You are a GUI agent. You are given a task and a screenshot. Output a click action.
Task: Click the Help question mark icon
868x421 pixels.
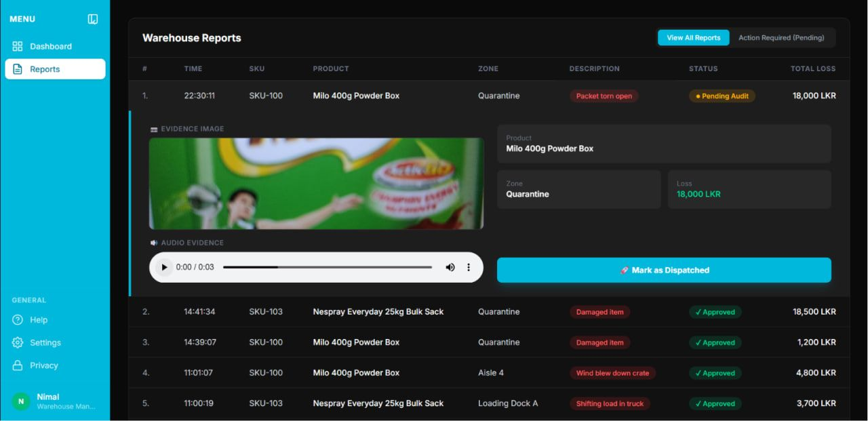18,320
